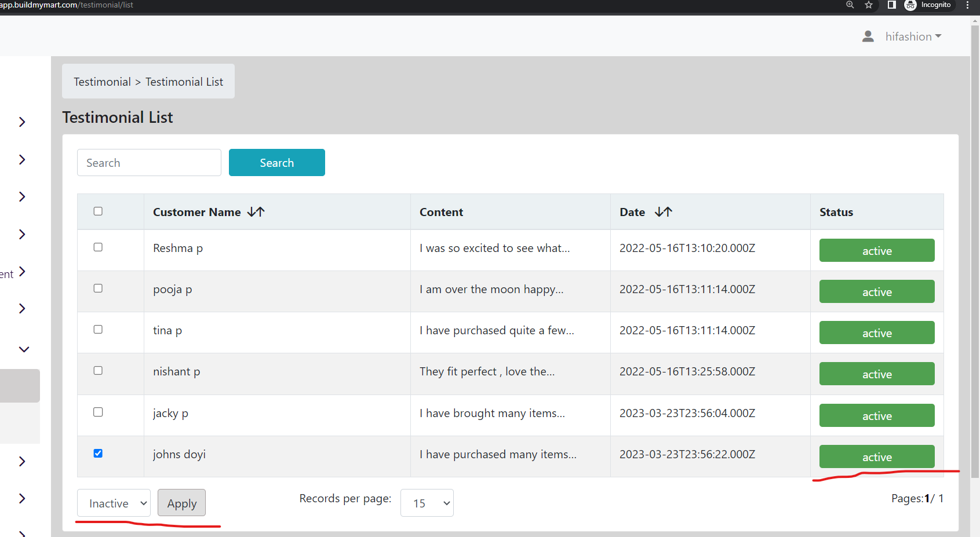Focus the Search input field
Image resolution: width=980 pixels, height=537 pixels.
pos(149,163)
